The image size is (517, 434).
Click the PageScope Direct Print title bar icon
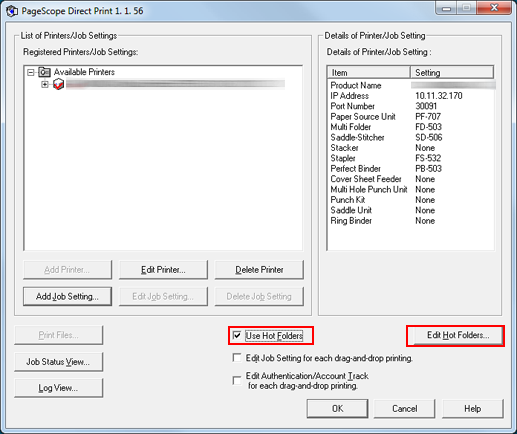tap(12, 11)
